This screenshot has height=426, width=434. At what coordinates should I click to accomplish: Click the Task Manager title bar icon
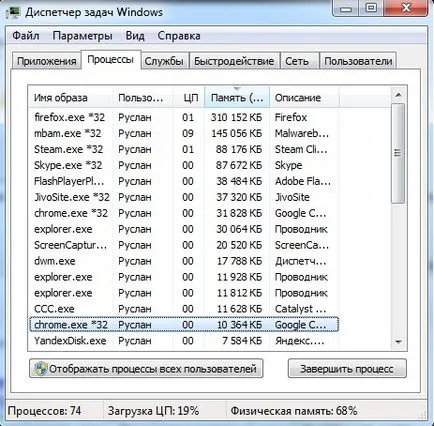coord(14,12)
